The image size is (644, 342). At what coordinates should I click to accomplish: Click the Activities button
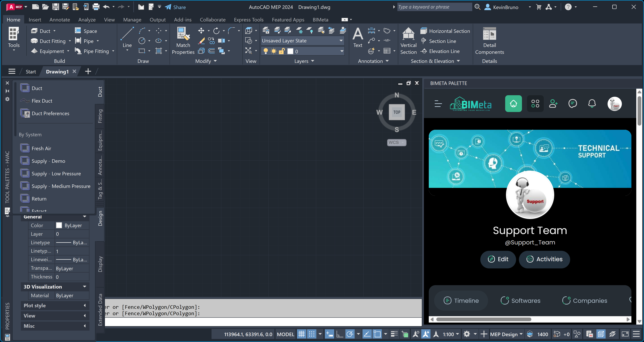pos(544,259)
